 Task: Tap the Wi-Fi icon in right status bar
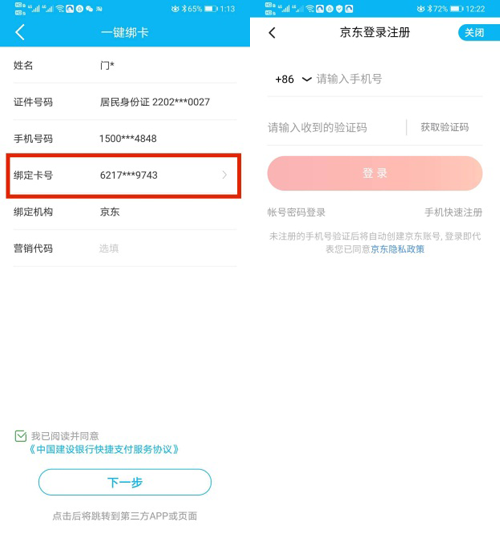click(310, 9)
